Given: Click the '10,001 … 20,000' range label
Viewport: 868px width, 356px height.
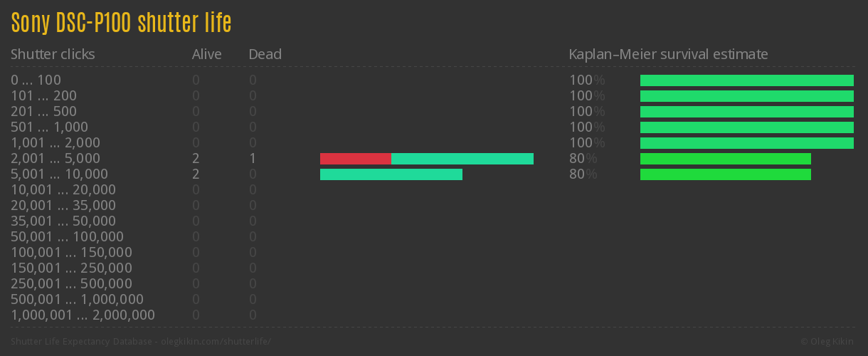Looking at the screenshot, I should pyautogui.click(x=63, y=190).
